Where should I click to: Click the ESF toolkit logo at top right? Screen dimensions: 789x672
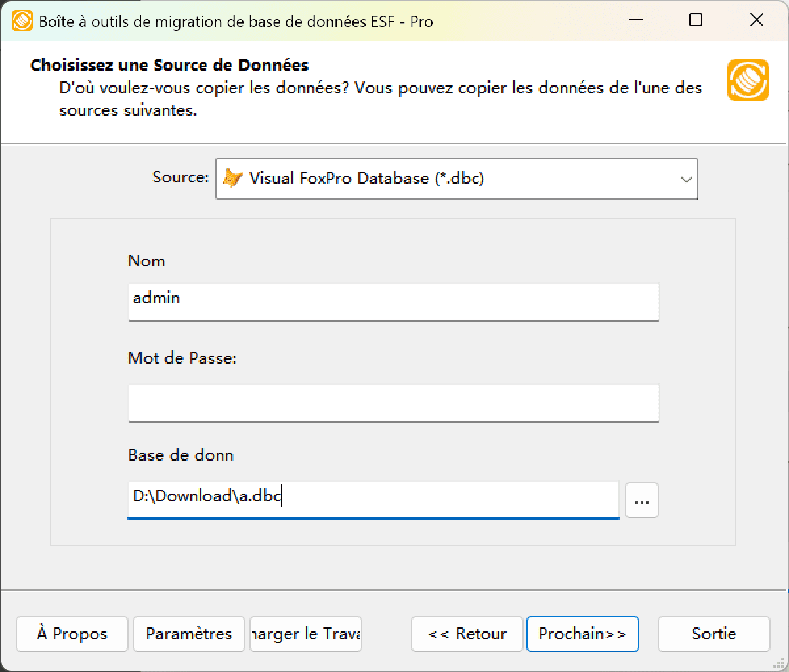point(748,80)
